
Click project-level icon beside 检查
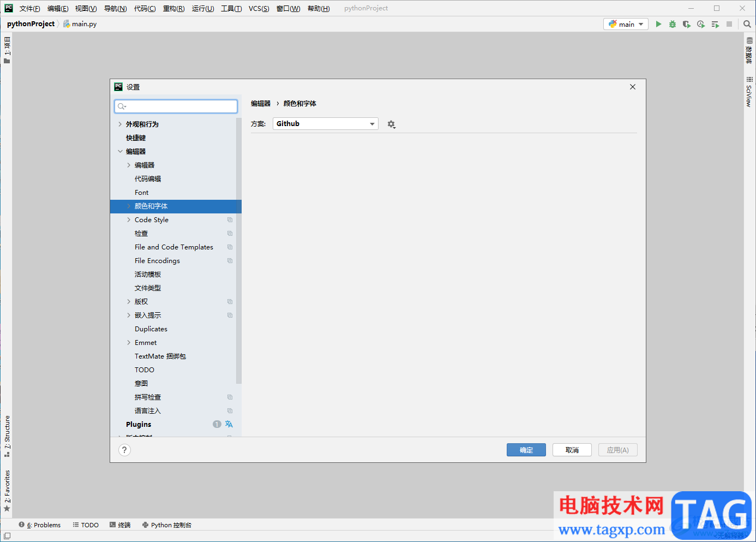(230, 234)
